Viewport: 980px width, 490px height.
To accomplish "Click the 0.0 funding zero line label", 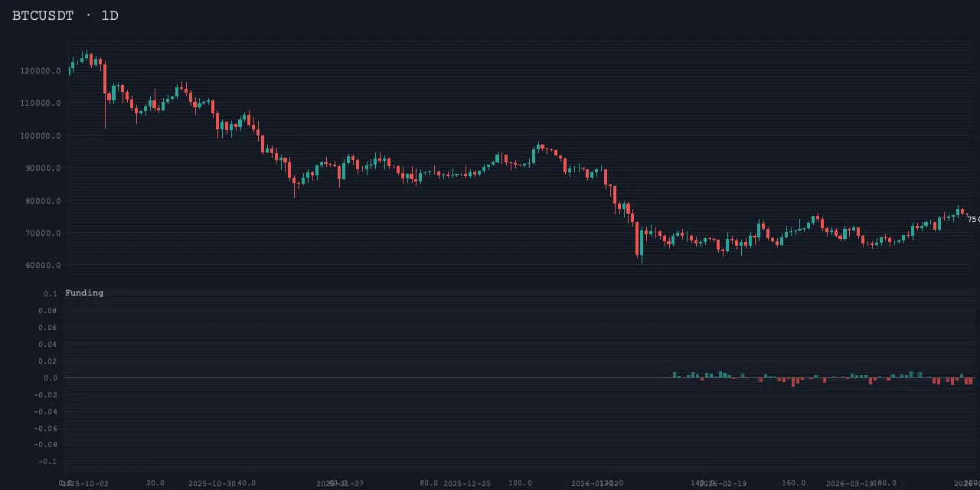I will tap(50, 377).
